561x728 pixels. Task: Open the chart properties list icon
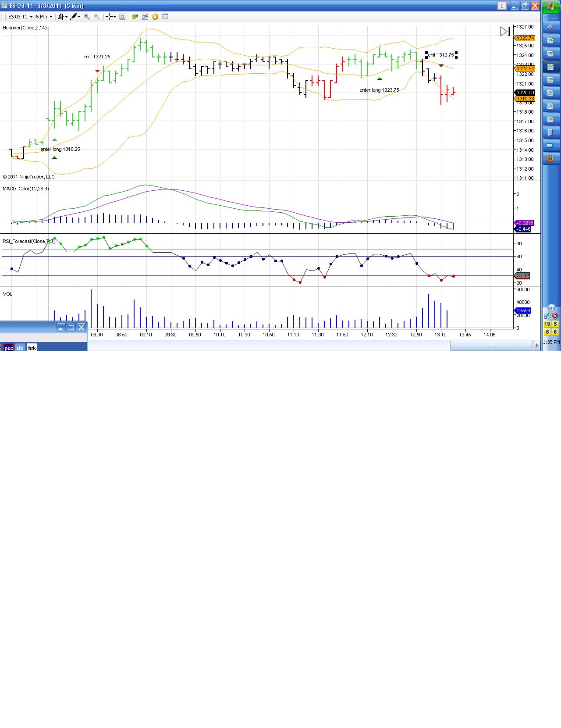coord(165,17)
